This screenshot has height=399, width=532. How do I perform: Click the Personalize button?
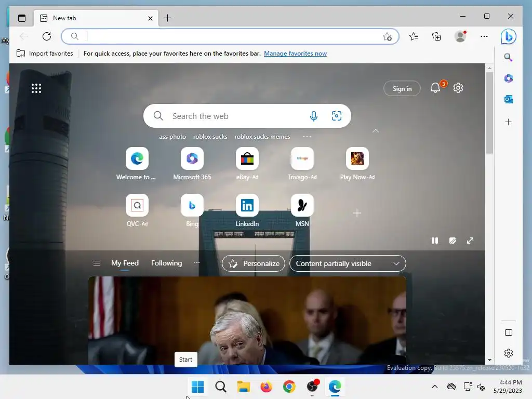[x=254, y=263]
